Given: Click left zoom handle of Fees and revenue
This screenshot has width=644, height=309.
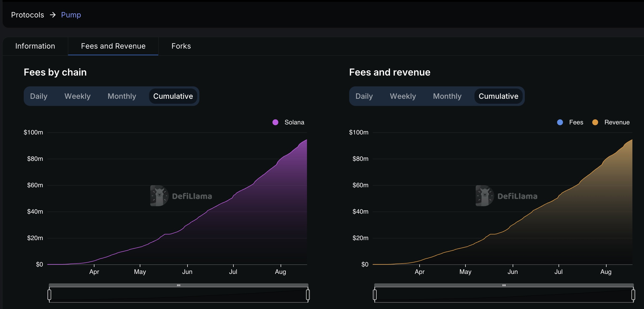Looking at the screenshot, I should (x=375, y=294).
